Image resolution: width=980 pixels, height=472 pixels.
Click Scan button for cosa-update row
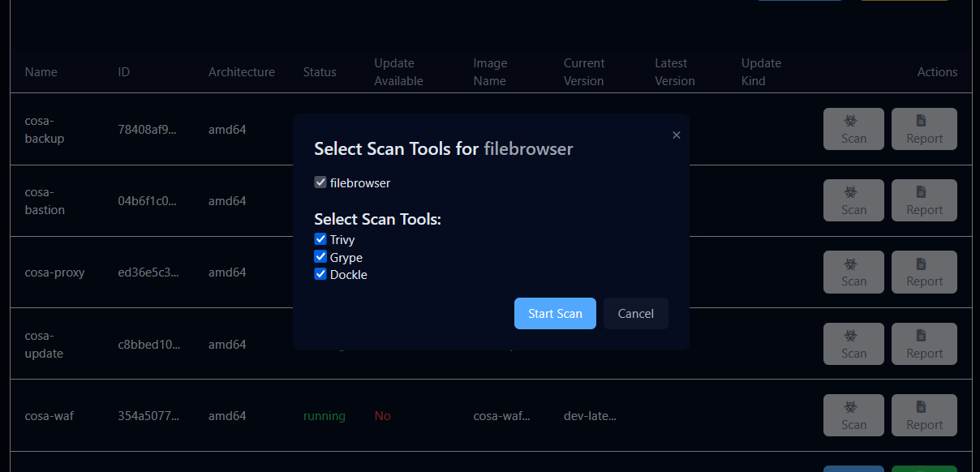[853, 344]
